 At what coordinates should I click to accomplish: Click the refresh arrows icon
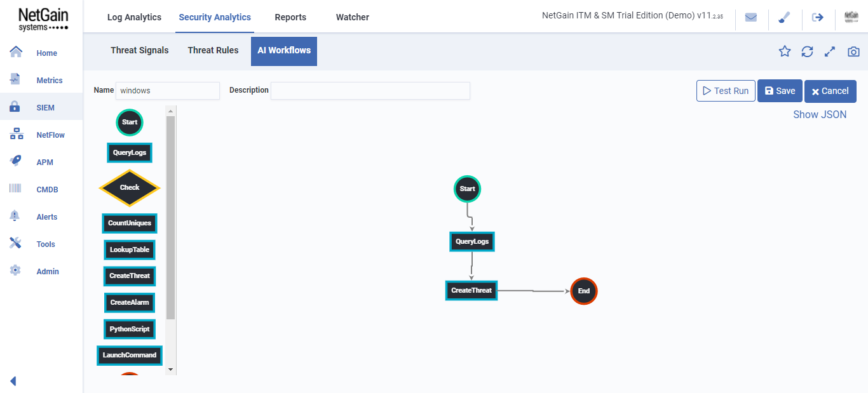pyautogui.click(x=807, y=51)
